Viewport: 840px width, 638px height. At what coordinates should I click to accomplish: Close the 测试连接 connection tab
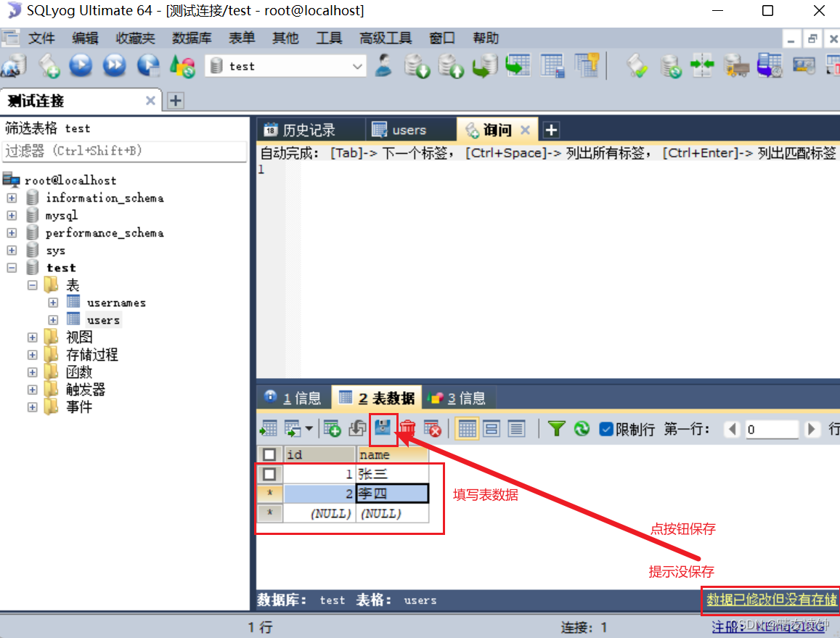point(150,100)
